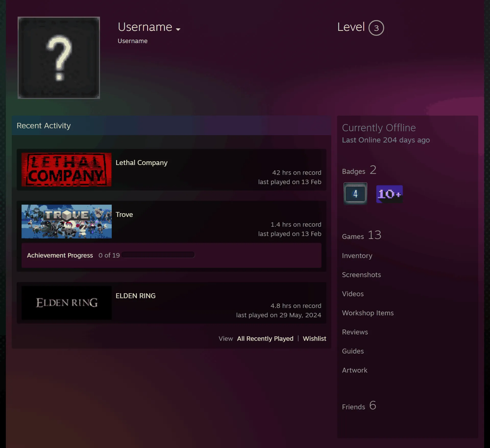Open the 10+ games badge icon
This screenshot has width=490, height=448.
click(x=389, y=194)
